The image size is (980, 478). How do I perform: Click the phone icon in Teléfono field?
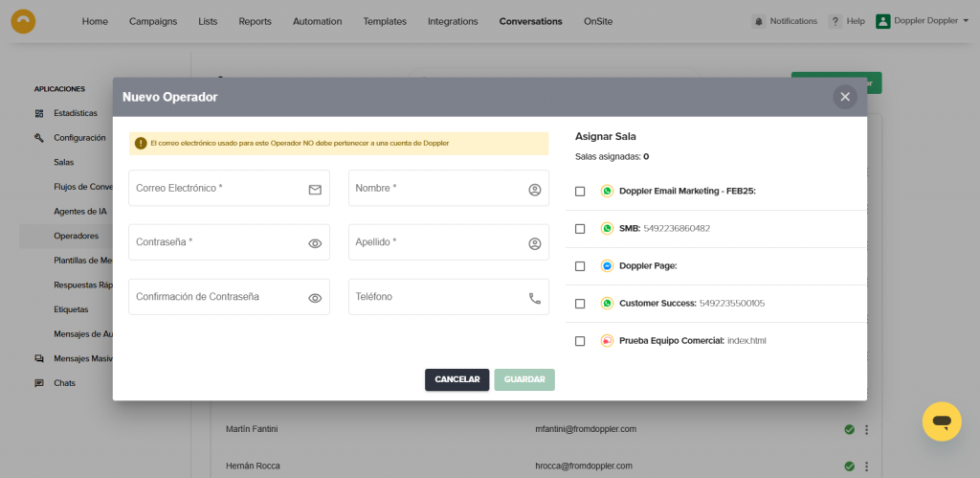tap(534, 299)
